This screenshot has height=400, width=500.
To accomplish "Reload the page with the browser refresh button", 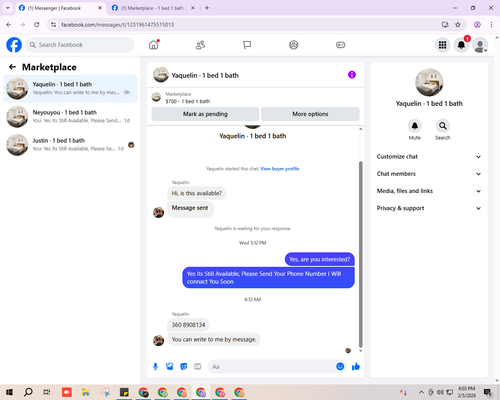I will (37, 24).
